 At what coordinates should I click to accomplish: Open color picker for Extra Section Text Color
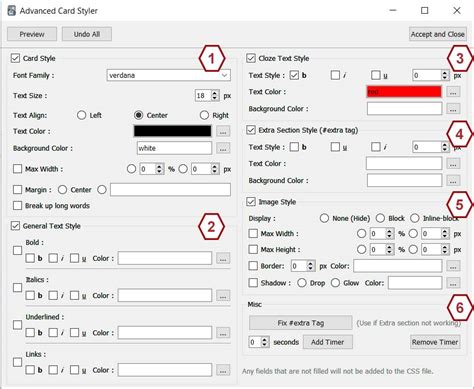453,164
